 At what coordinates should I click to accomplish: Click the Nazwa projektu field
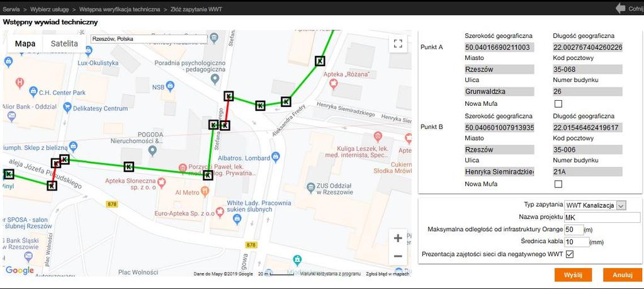point(602,217)
